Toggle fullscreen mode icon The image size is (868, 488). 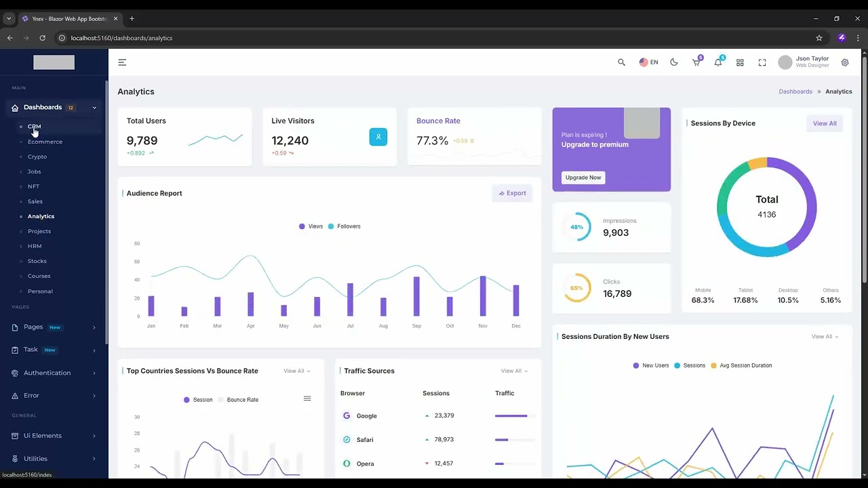[x=762, y=62]
